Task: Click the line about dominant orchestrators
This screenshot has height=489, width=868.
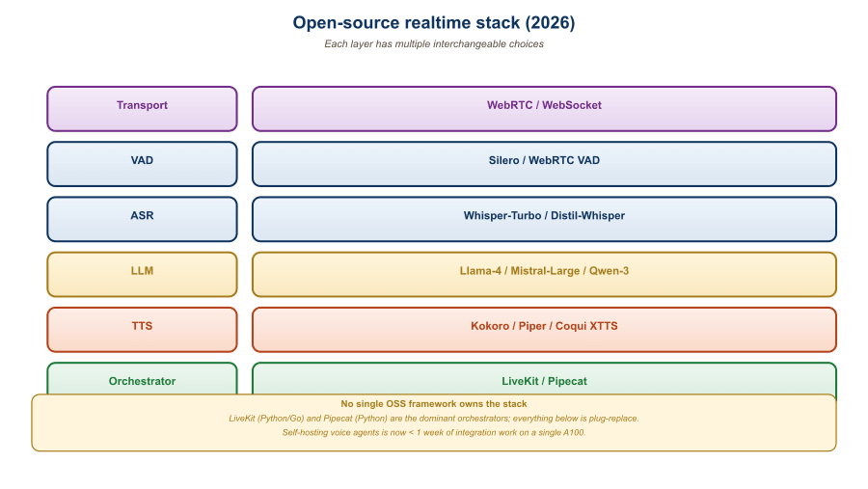Action: [x=434, y=419]
